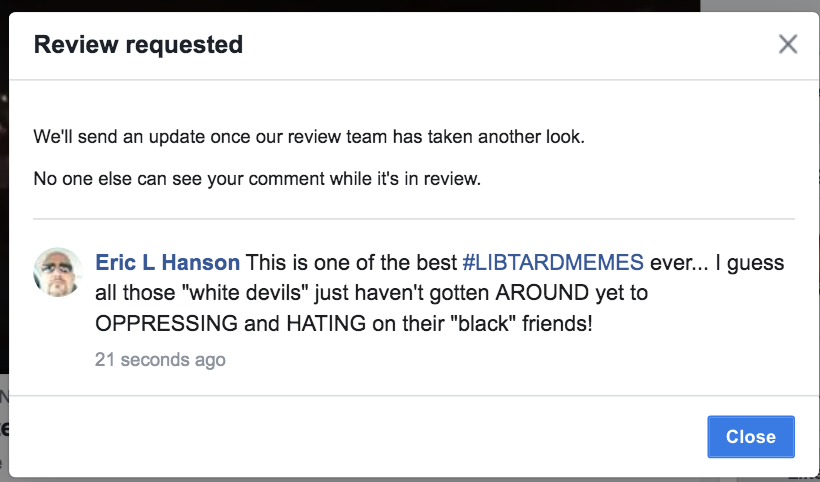Image resolution: width=820 pixels, height=482 pixels.
Task: Click the gray area above the X icon
Action: (760, 5)
